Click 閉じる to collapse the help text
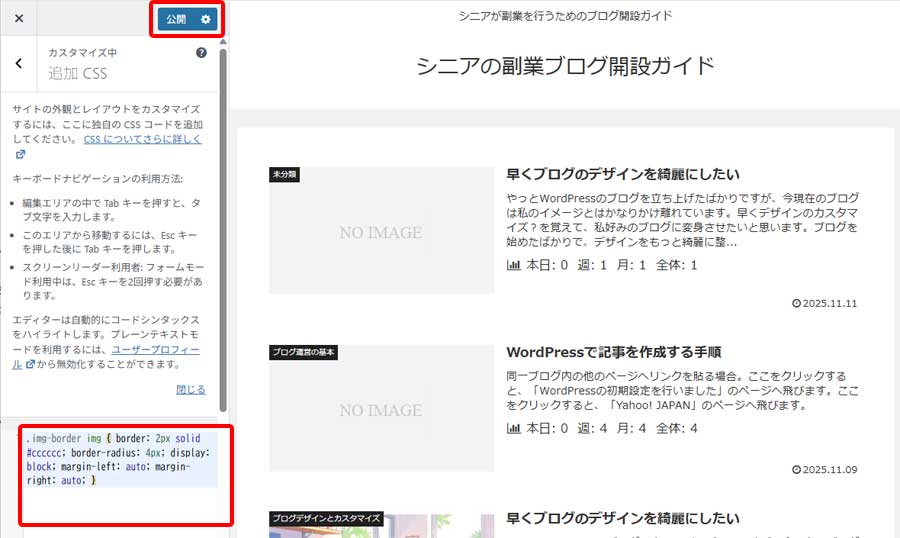900x538 pixels. click(190, 389)
